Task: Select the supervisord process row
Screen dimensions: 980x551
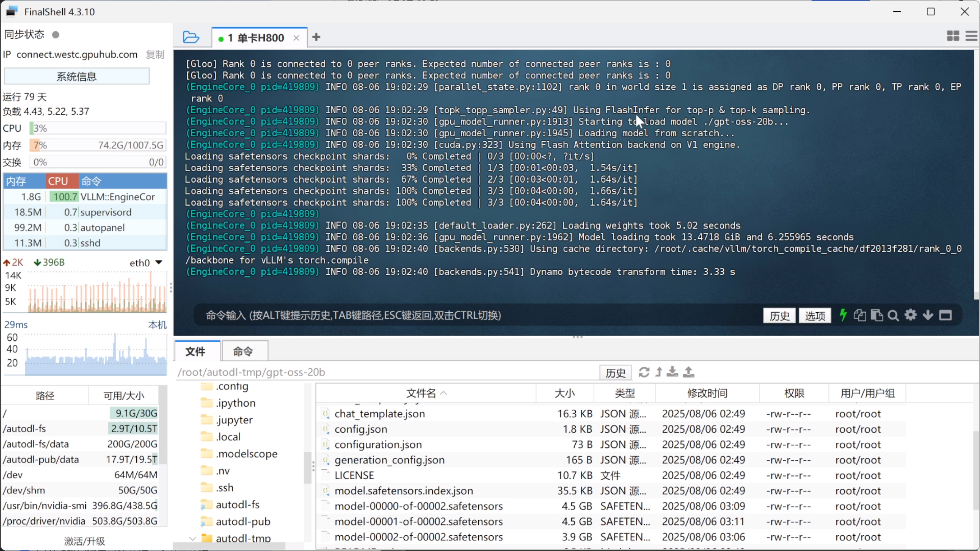Action: 85,212
